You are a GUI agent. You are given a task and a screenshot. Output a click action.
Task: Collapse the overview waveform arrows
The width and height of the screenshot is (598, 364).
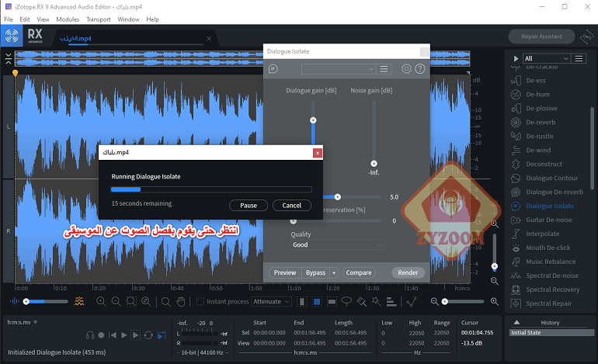coord(9,59)
